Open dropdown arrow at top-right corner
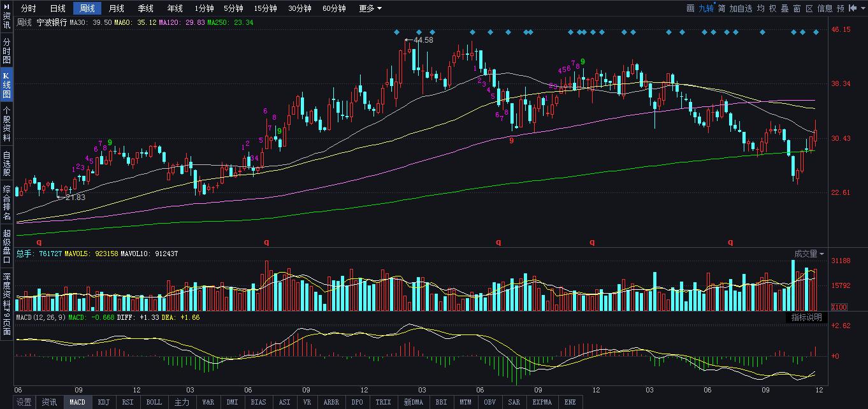This screenshot has width=868, height=409. tap(862, 8)
